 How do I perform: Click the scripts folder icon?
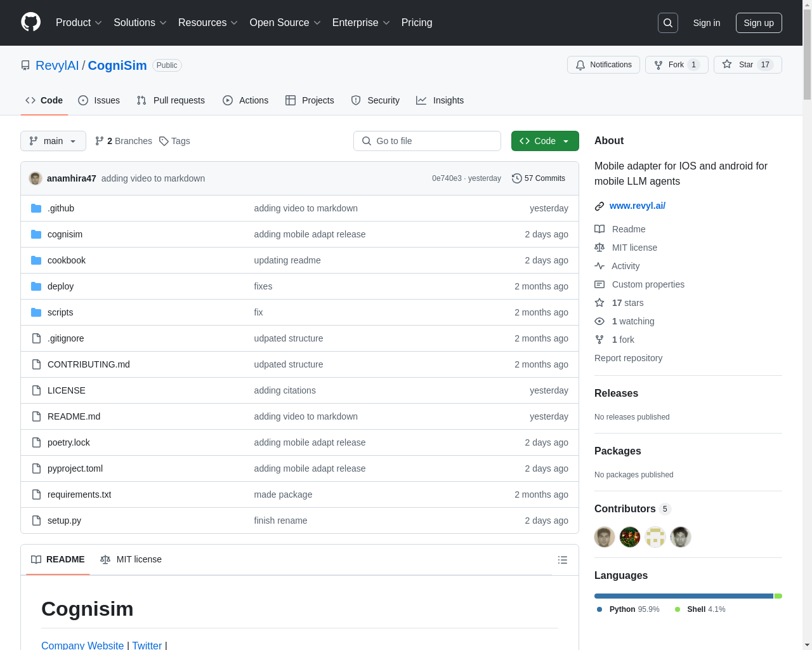36,312
